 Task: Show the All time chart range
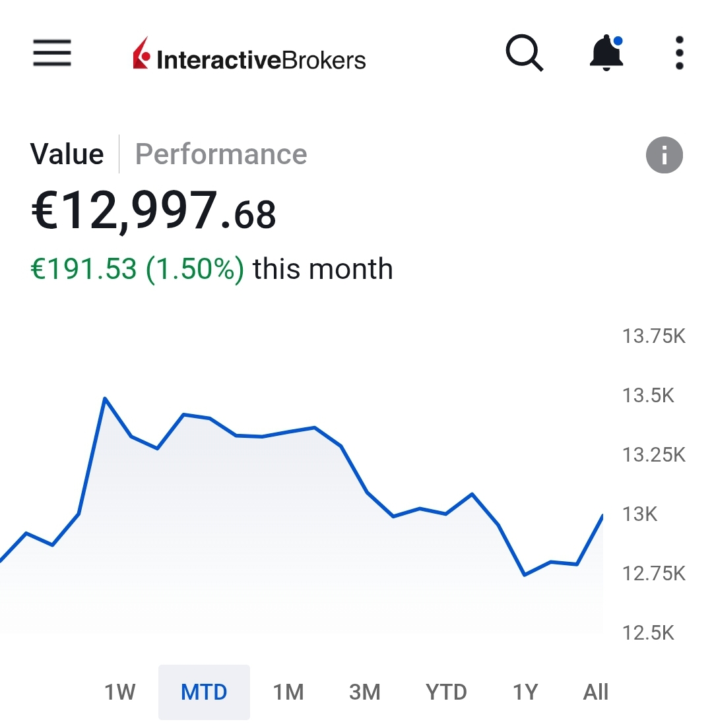pos(595,692)
